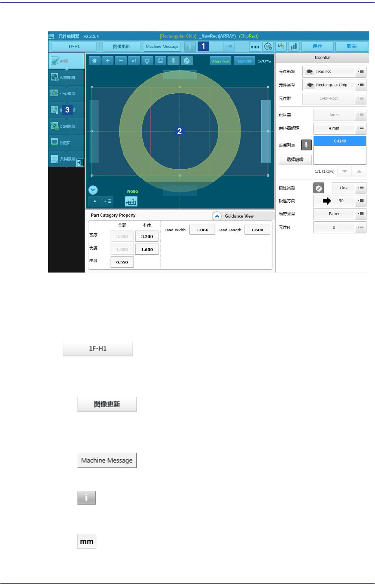The height and width of the screenshot is (588, 375).
Task: Open the 设置相机 sidebar tab
Action: tap(66, 78)
